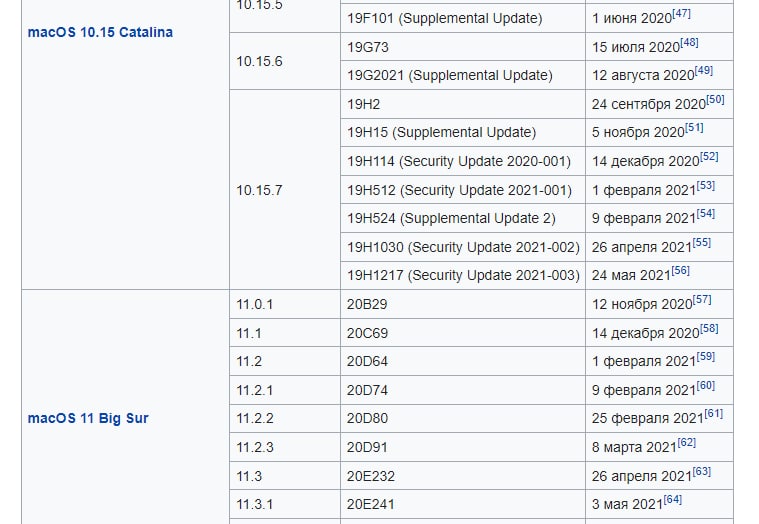
Task: Open footnote reference [50]
Action: point(715,100)
